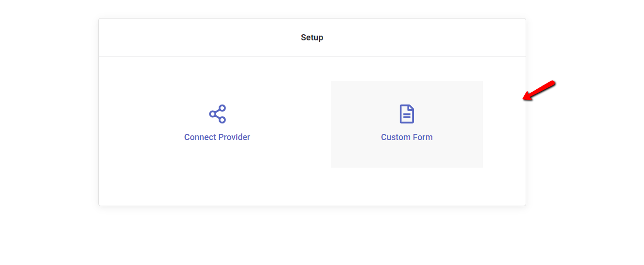
Task: Click the grey area below the Custom Form label
Action: click(406, 156)
